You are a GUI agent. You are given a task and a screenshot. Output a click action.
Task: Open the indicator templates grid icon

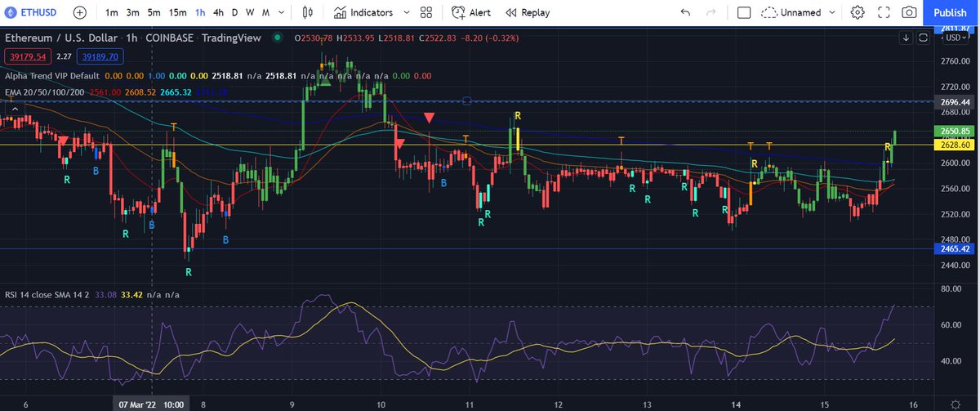(426, 12)
